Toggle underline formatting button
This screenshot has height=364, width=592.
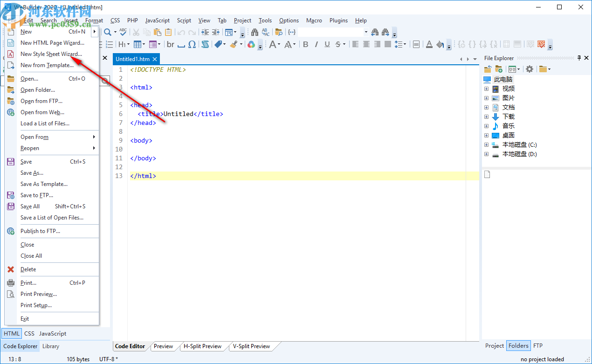point(327,44)
